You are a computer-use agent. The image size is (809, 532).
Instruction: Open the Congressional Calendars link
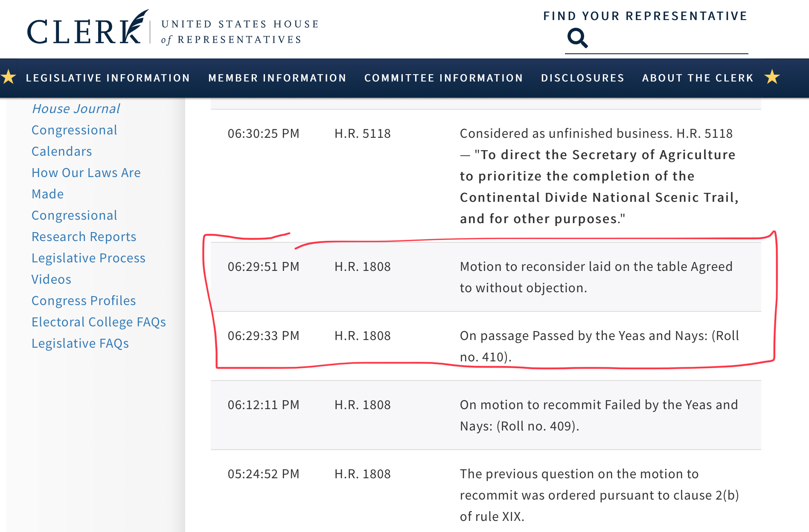point(74,140)
